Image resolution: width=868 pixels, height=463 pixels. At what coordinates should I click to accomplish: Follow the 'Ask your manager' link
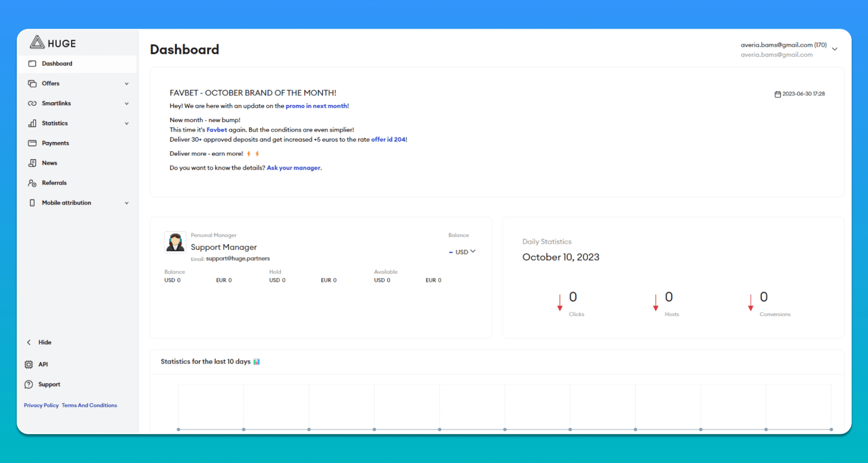pos(294,168)
